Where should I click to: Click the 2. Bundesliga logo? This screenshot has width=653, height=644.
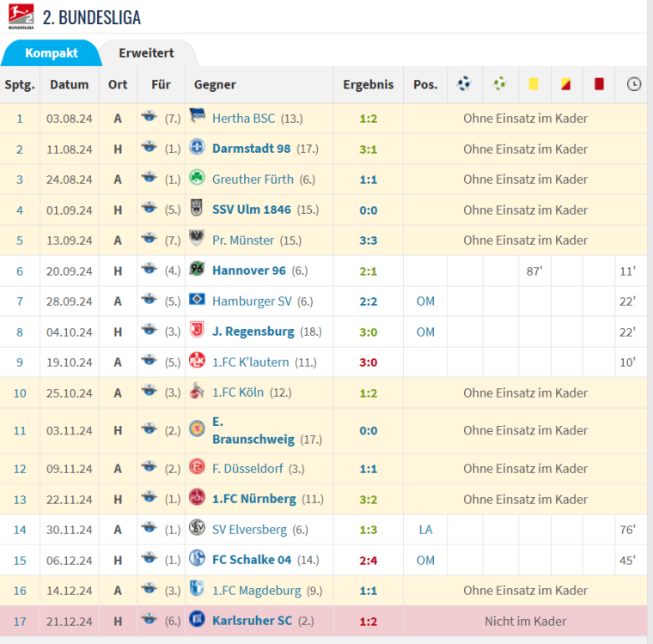(21, 16)
